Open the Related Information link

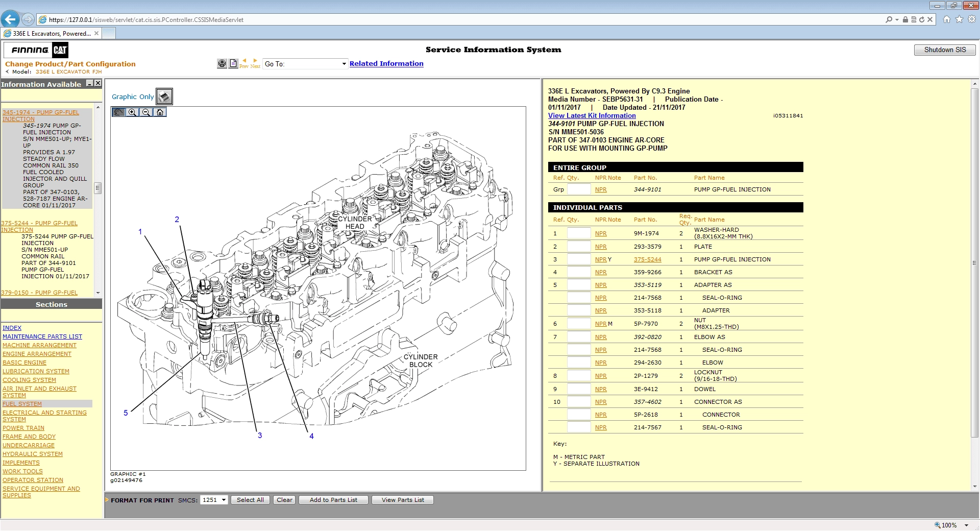pyautogui.click(x=386, y=63)
